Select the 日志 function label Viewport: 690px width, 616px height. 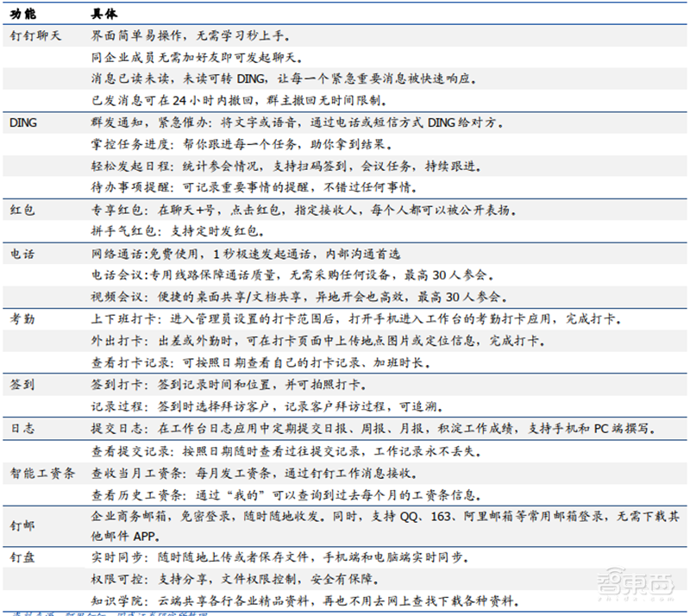point(22,428)
